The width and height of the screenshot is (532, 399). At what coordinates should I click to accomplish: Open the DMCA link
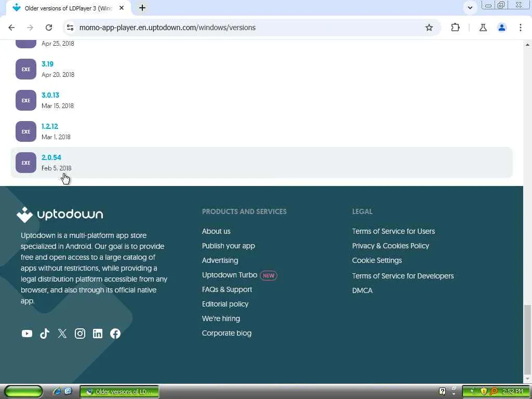pos(362,290)
